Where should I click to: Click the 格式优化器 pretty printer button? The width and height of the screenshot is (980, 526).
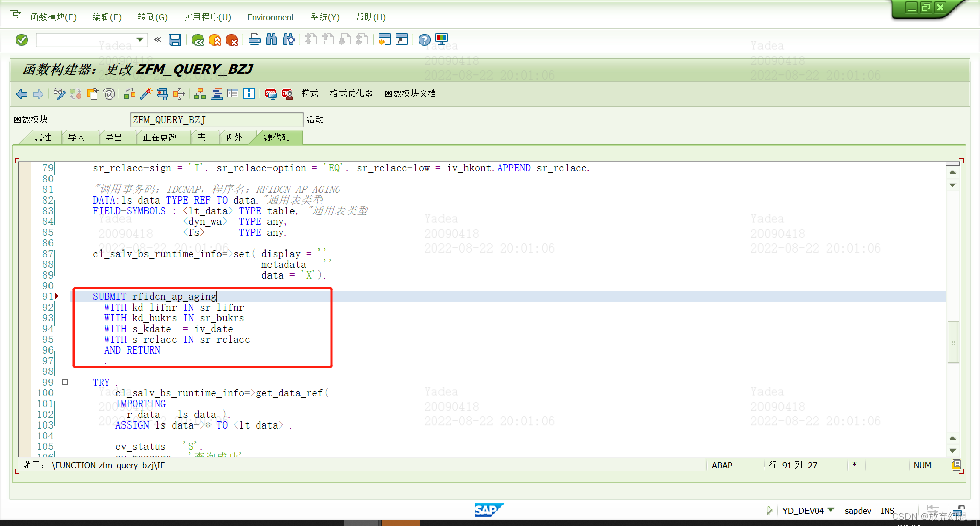click(351, 94)
